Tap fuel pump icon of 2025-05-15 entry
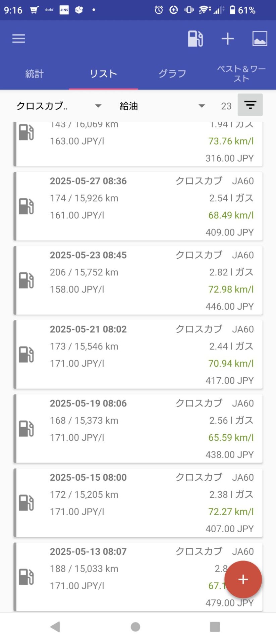The height and width of the screenshot is (644, 276). pyautogui.click(x=26, y=503)
